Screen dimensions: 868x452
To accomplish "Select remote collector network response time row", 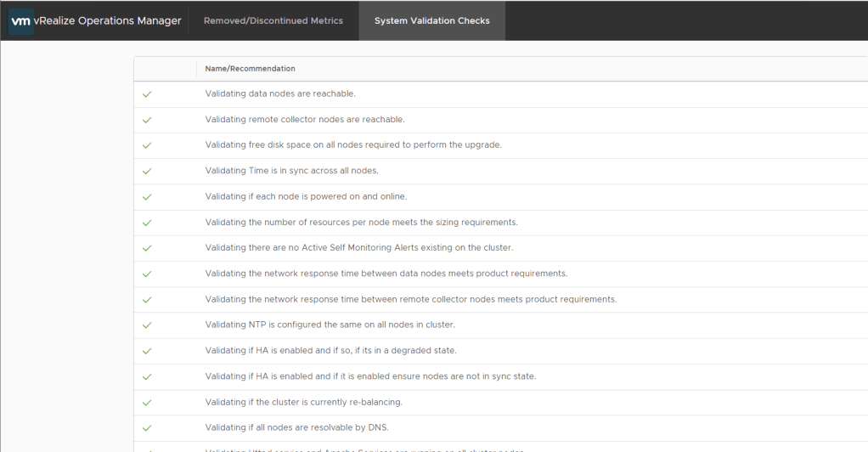I will pyautogui.click(x=410, y=299).
